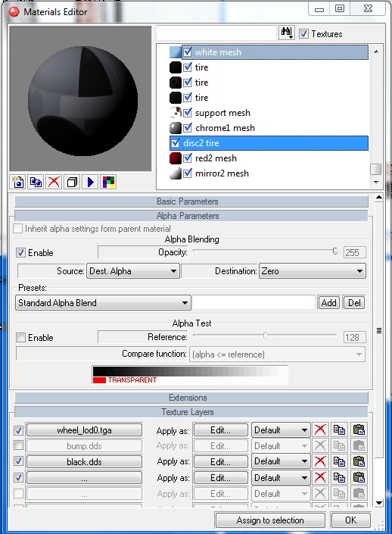Click the blue play arrow icon

click(90, 183)
